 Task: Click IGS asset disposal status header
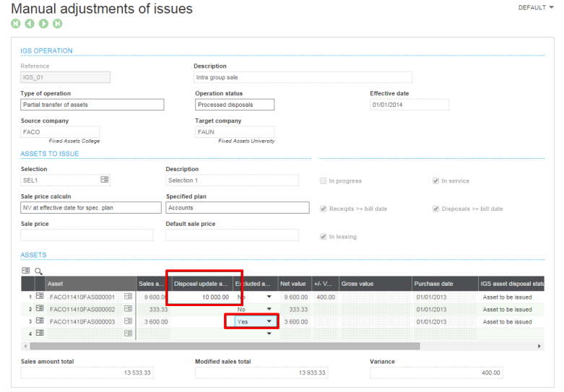tap(511, 284)
